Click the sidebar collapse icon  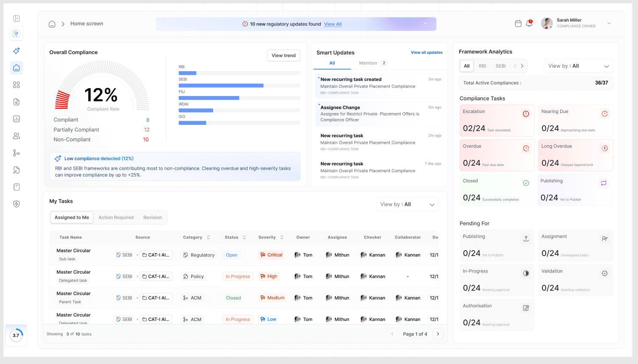coord(17,19)
